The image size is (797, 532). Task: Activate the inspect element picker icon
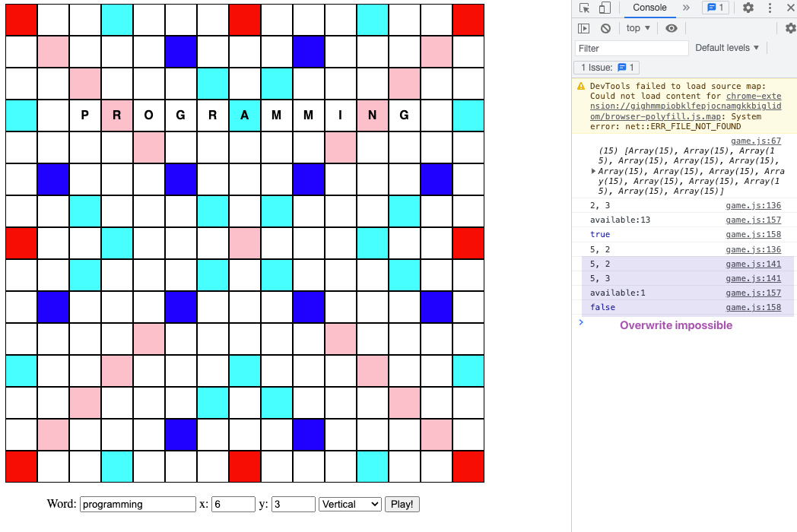584,8
